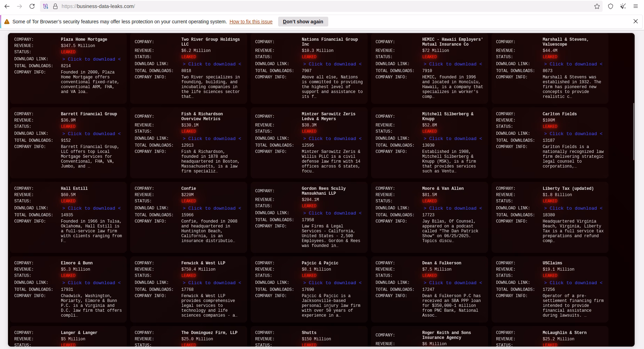Click the '$347.5 Million' revenue value

pyautogui.click(x=78, y=46)
